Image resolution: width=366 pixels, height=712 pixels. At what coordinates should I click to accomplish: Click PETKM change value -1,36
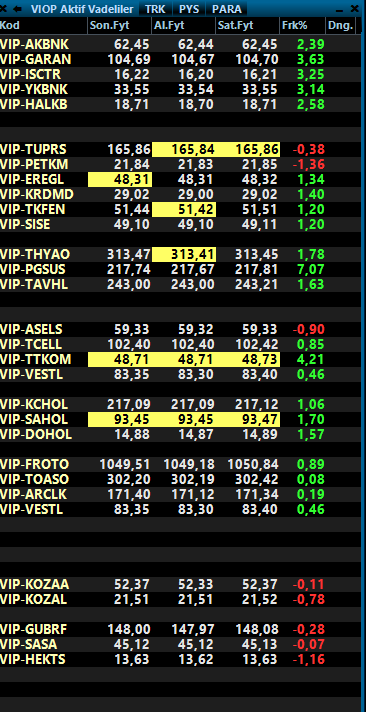309,164
